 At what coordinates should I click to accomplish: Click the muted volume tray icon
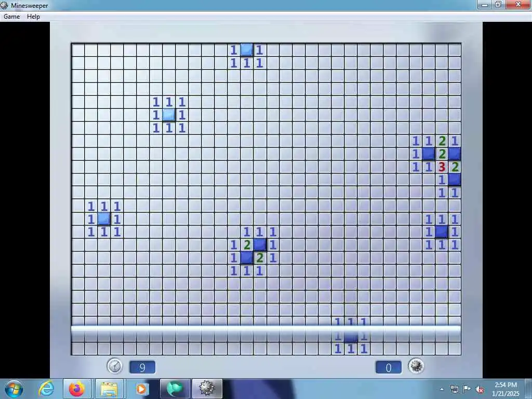(480, 390)
